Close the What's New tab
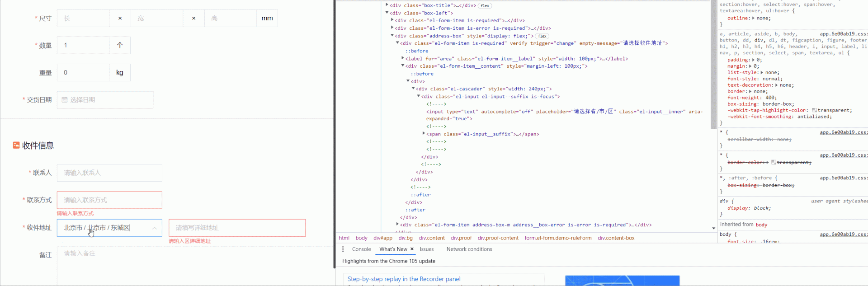Image resolution: width=868 pixels, height=286 pixels. point(412,249)
